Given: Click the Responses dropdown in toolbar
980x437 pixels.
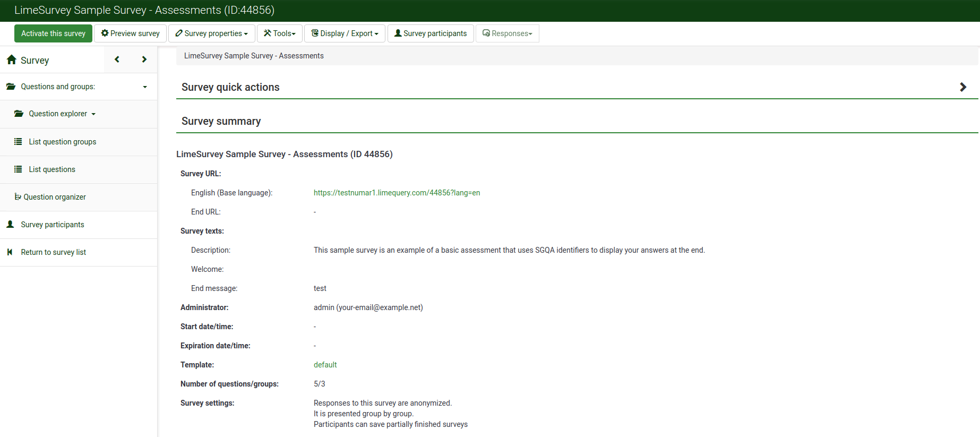Looking at the screenshot, I should click(507, 33).
